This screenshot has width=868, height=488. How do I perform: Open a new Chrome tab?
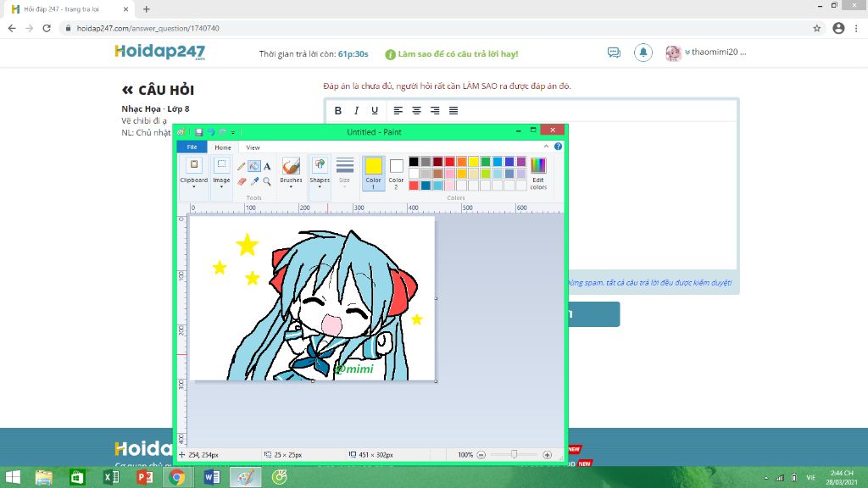coord(146,9)
